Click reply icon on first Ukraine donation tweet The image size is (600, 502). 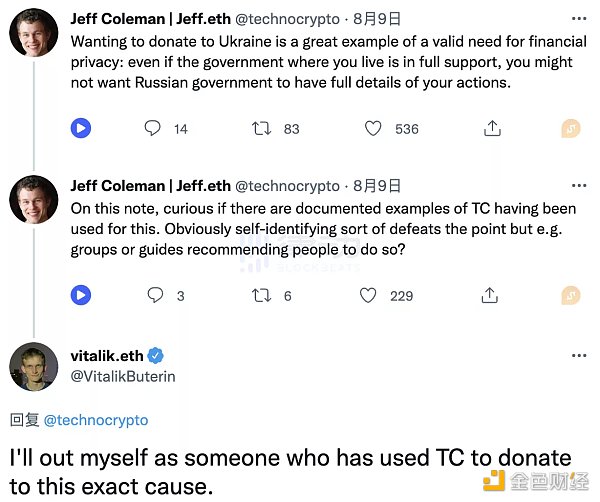pyautogui.click(x=153, y=128)
